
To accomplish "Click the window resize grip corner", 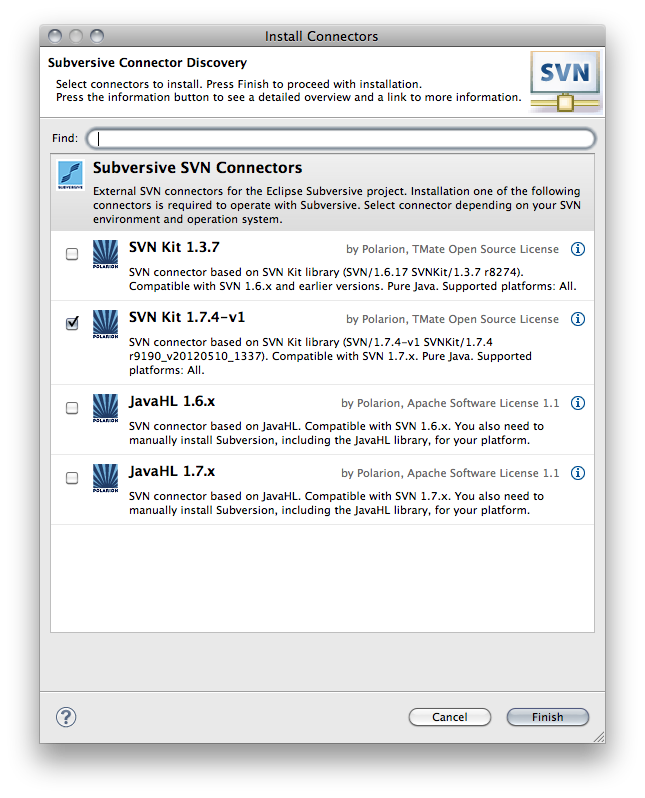I will [x=597, y=736].
